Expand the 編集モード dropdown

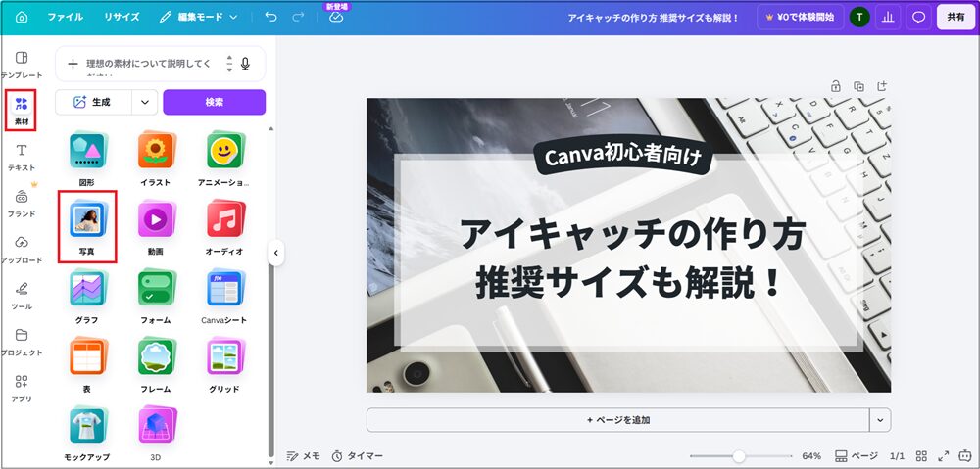[199, 18]
